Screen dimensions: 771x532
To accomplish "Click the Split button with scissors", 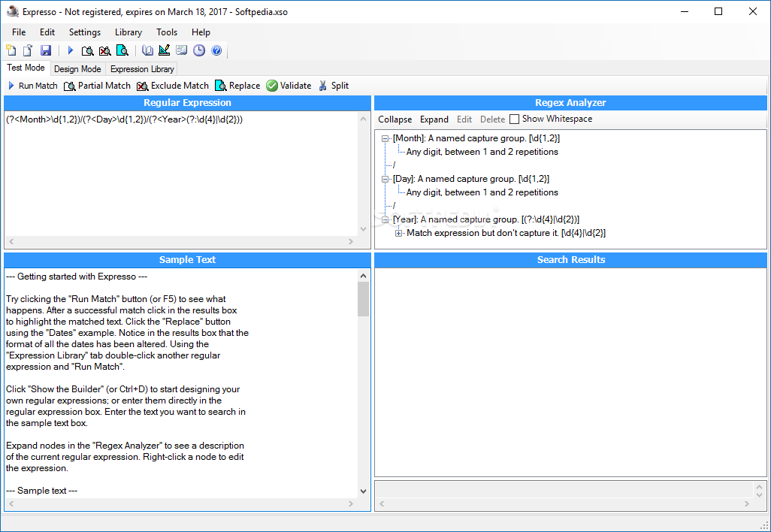I will [x=334, y=86].
